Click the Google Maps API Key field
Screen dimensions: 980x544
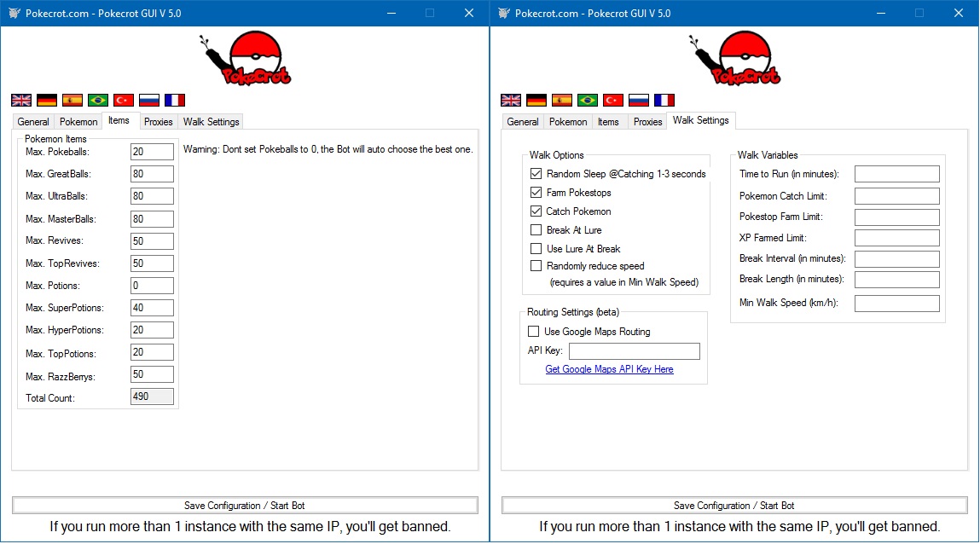click(635, 351)
